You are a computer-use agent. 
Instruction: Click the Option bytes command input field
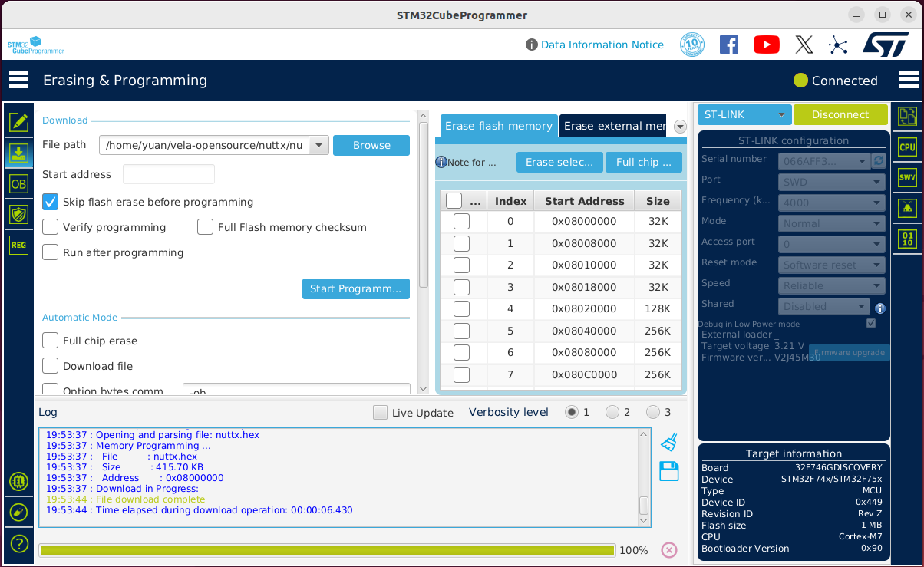(296, 391)
